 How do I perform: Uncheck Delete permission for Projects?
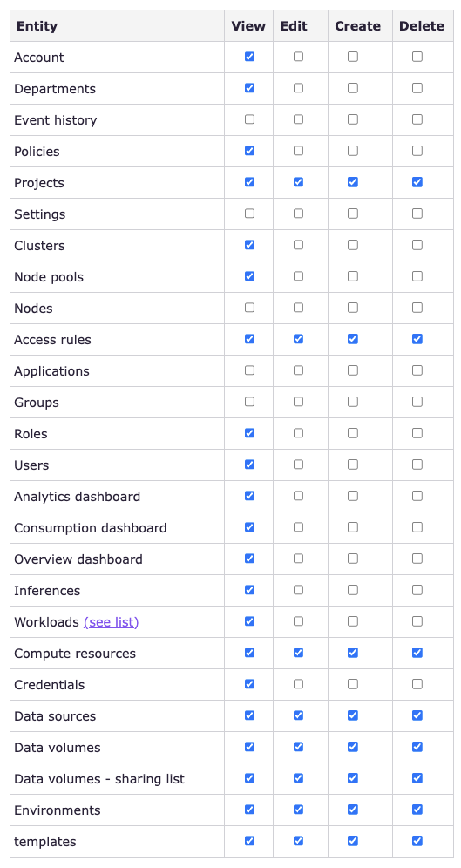417,182
